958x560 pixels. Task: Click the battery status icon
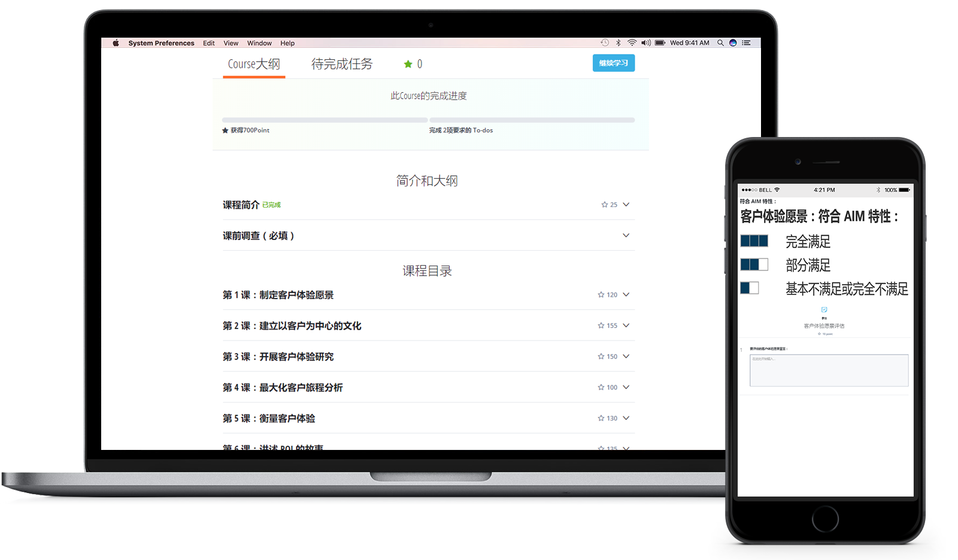point(660,43)
